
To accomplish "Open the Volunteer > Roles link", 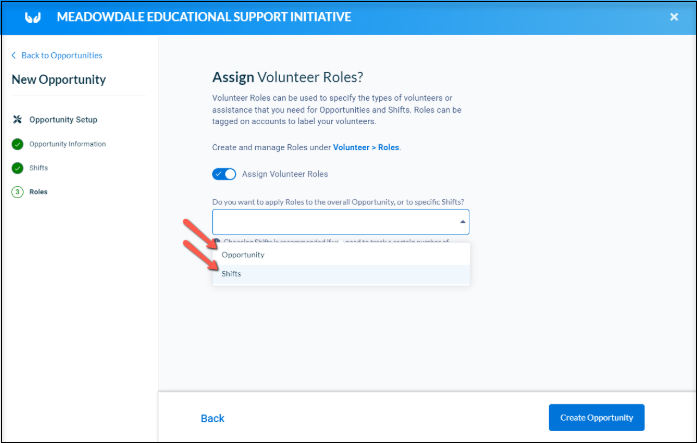I will [x=366, y=147].
